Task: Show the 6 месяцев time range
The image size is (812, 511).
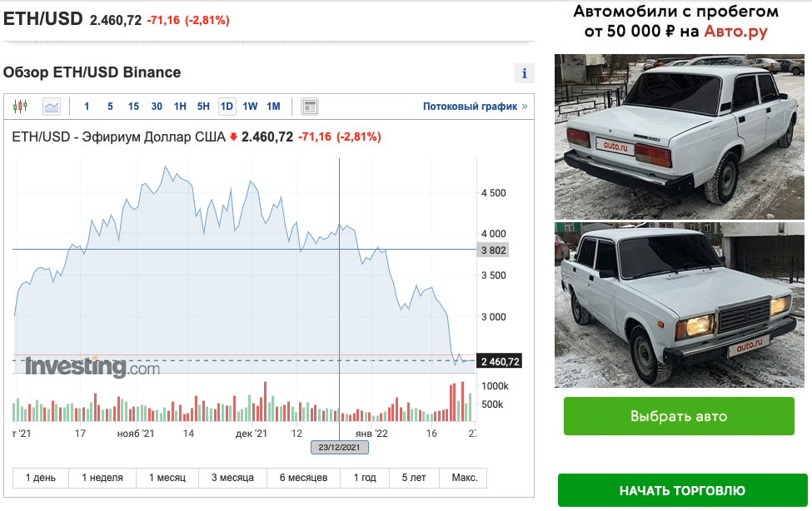Action: tap(303, 478)
